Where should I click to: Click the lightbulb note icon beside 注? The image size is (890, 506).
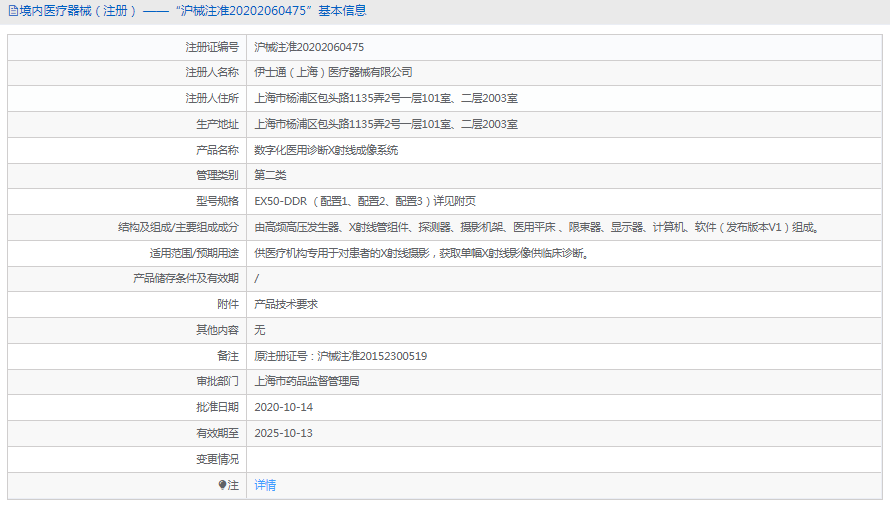pyautogui.click(x=222, y=485)
